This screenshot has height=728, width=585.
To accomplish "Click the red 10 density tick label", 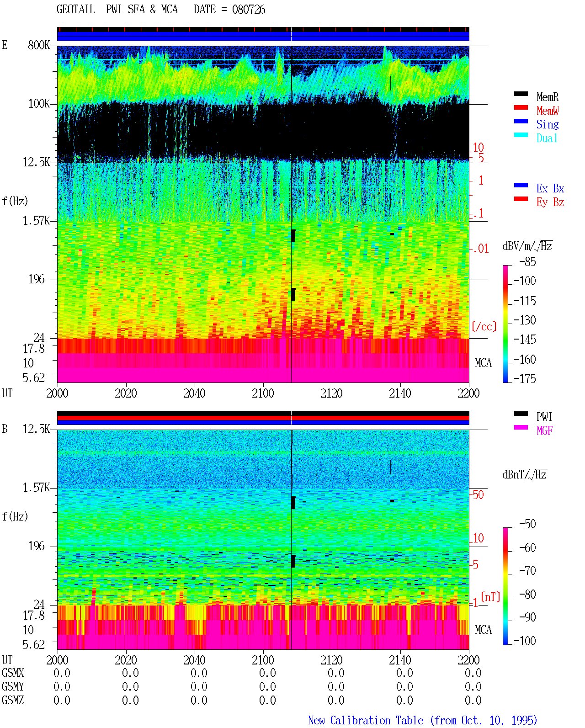I will click(478, 147).
